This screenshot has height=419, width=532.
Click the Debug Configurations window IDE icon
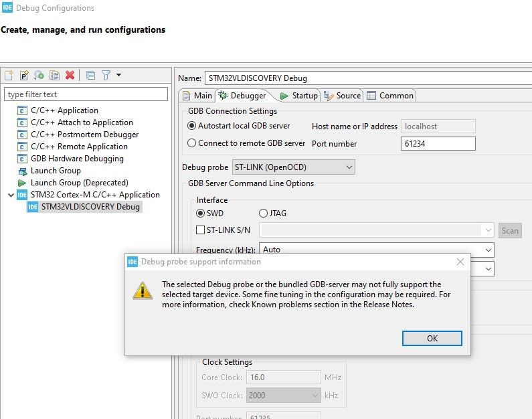tap(7, 7)
